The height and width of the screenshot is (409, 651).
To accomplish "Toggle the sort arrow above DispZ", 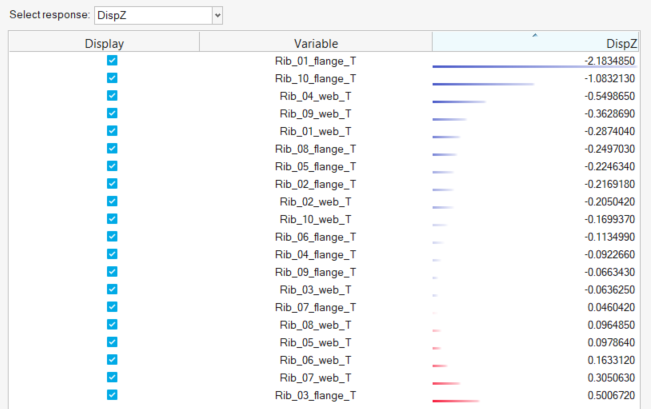I will point(534,35).
